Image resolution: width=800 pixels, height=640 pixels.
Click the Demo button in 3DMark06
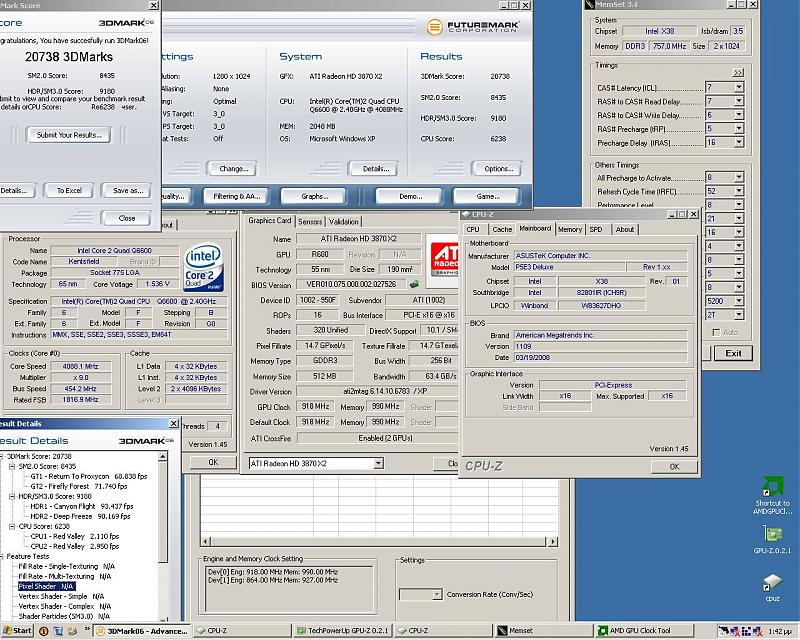(410, 196)
